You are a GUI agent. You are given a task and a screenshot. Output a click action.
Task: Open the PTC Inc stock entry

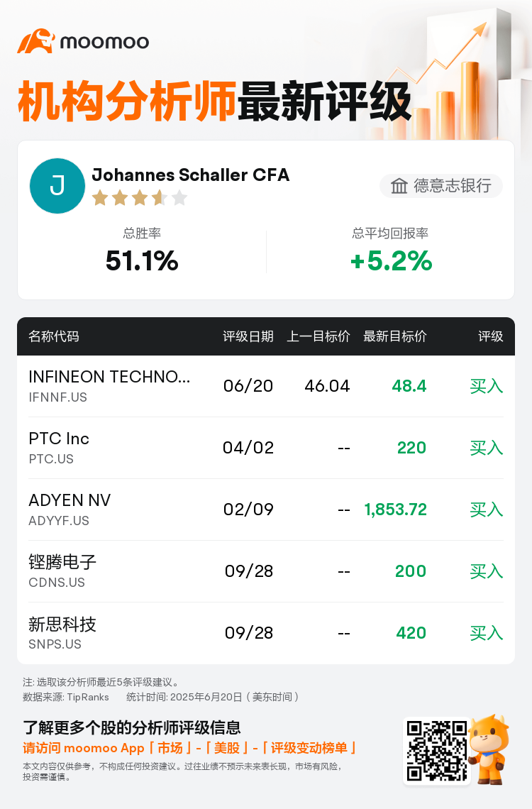pyautogui.click(x=266, y=448)
